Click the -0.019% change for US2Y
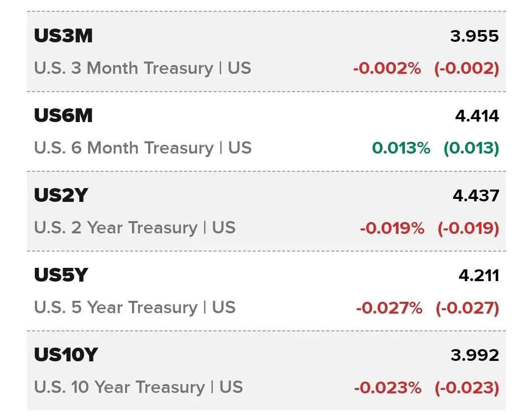This screenshot has height=418, width=532. [392, 228]
